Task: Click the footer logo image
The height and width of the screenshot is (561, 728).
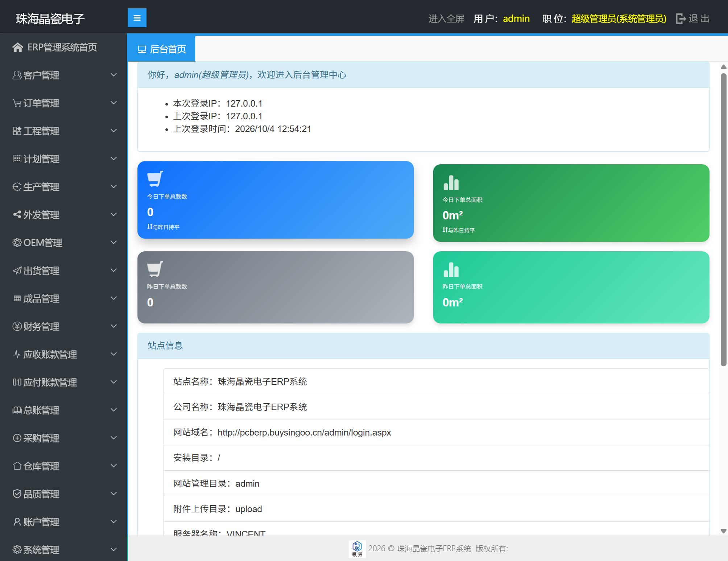Action: coord(357,549)
